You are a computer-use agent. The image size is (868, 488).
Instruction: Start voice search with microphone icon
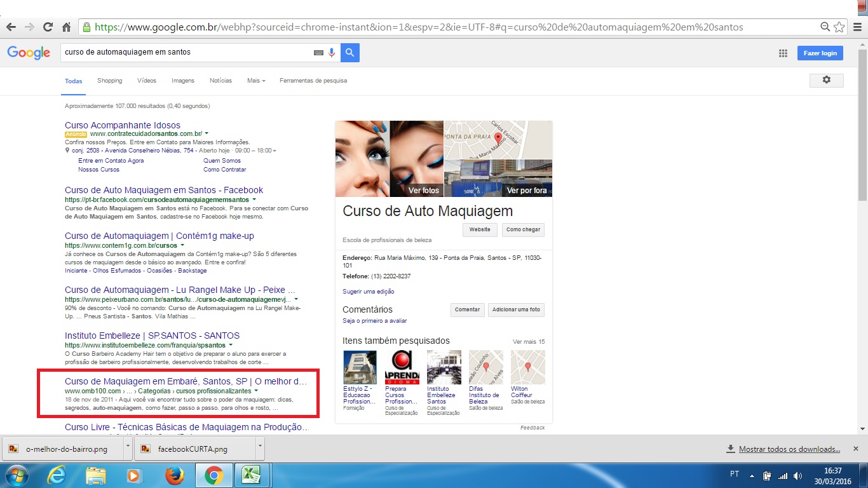pos(332,53)
